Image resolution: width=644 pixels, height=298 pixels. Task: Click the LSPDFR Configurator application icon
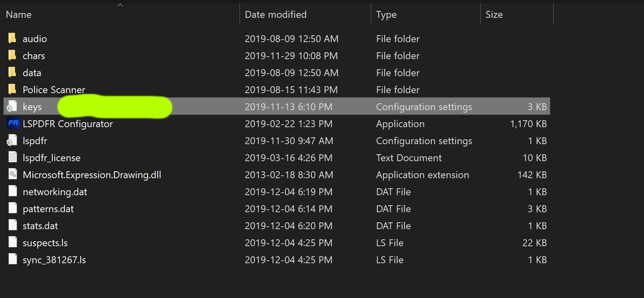12,124
